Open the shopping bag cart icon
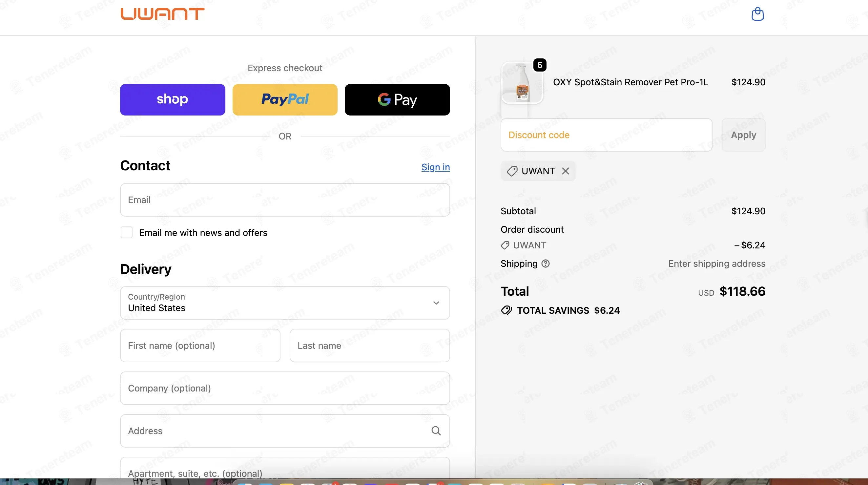The width and height of the screenshot is (868, 485). [x=757, y=14]
